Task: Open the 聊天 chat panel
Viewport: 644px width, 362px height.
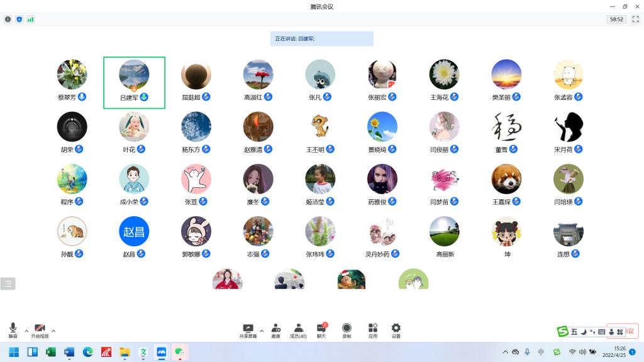Action: pyautogui.click(x=321, y=329)
